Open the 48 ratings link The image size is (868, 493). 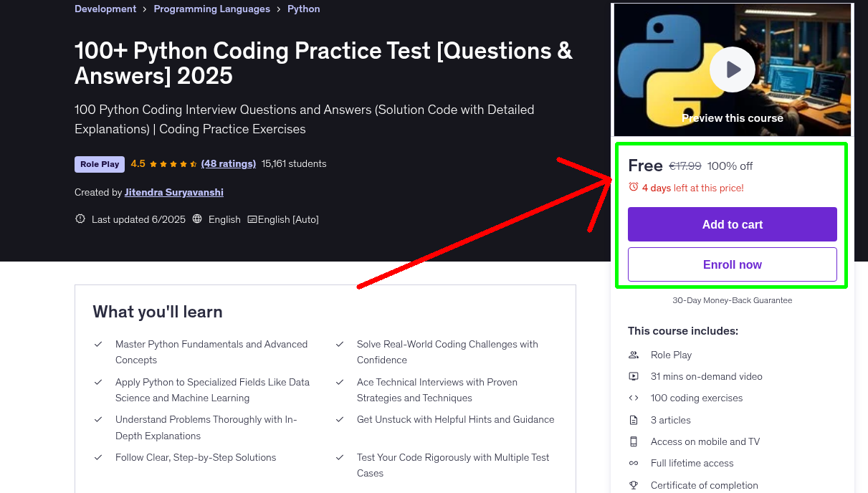tap(229, 163)
